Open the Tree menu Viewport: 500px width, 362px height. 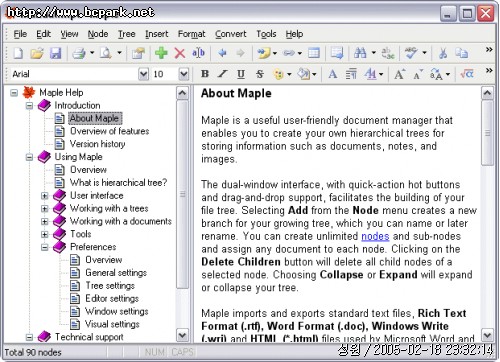(126, 34)
